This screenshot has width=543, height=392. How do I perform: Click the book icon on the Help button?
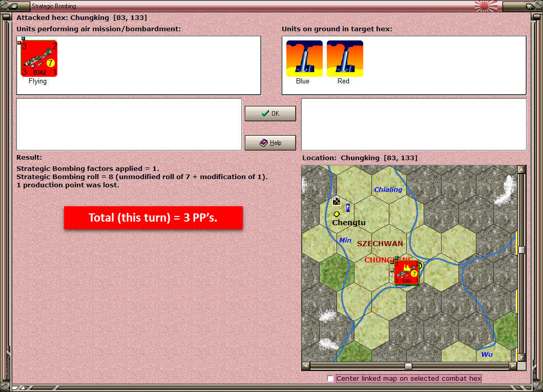264,143
